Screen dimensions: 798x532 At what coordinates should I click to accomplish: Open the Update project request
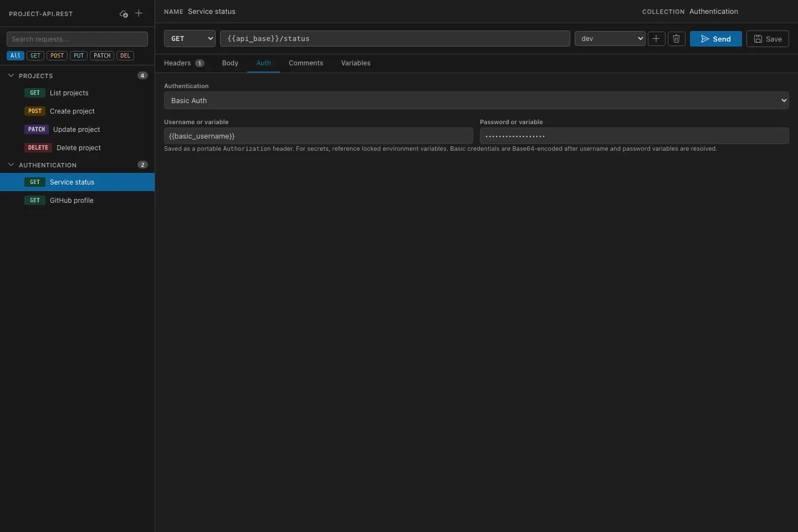(x=77, y=130)
